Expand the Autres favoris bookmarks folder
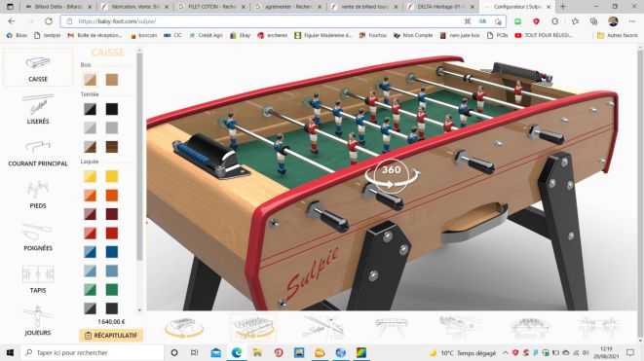The image size is (644, 361). (618, 35)
